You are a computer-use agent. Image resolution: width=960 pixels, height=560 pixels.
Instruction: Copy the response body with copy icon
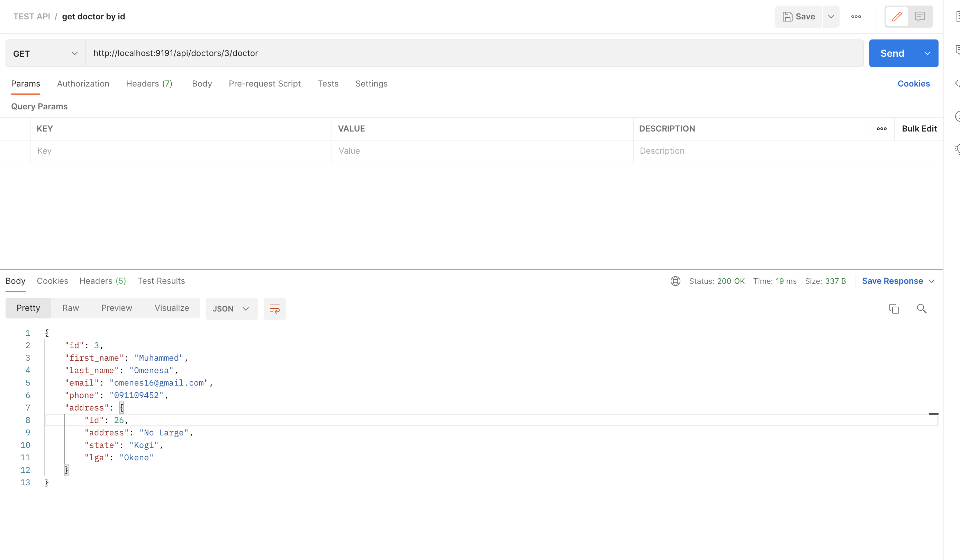tap(894, 309)
